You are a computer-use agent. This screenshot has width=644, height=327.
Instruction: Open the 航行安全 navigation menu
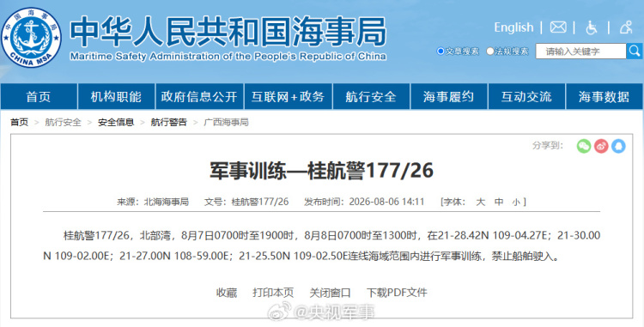pos(371,96)
